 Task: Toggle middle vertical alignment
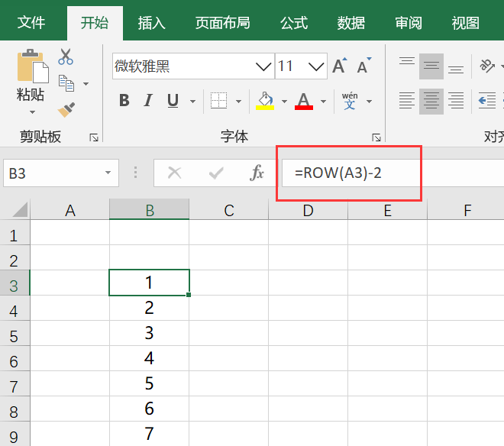point(431,66)
